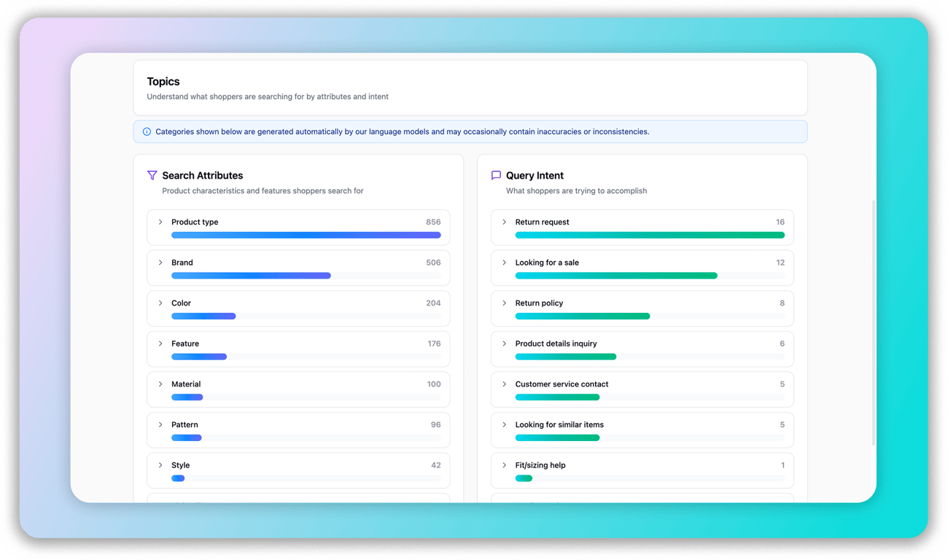Expand the Looking for similar items intent
The image size is (948, 560).
[504, 424]
